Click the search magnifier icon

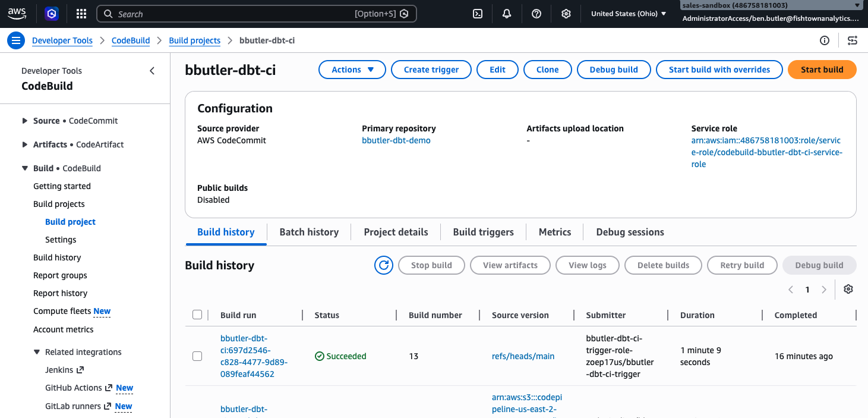(x=108, y=14)
